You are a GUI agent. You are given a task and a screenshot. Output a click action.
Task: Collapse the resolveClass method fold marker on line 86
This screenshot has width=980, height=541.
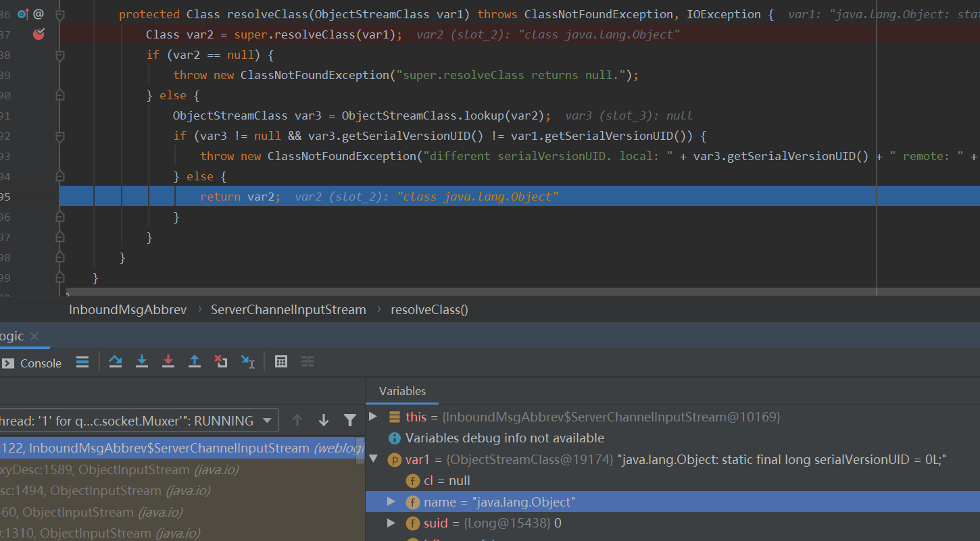59,14
